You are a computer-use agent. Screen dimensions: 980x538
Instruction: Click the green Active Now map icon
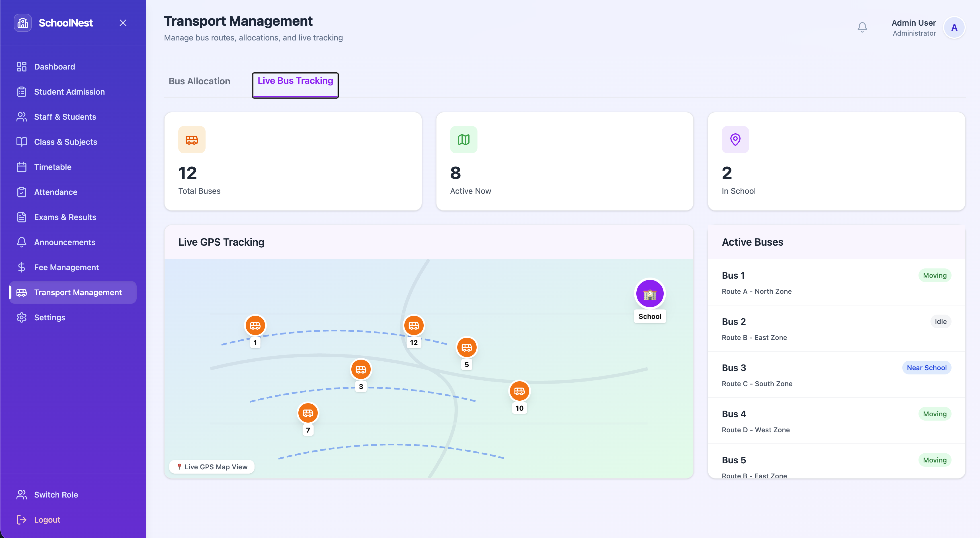463,140
